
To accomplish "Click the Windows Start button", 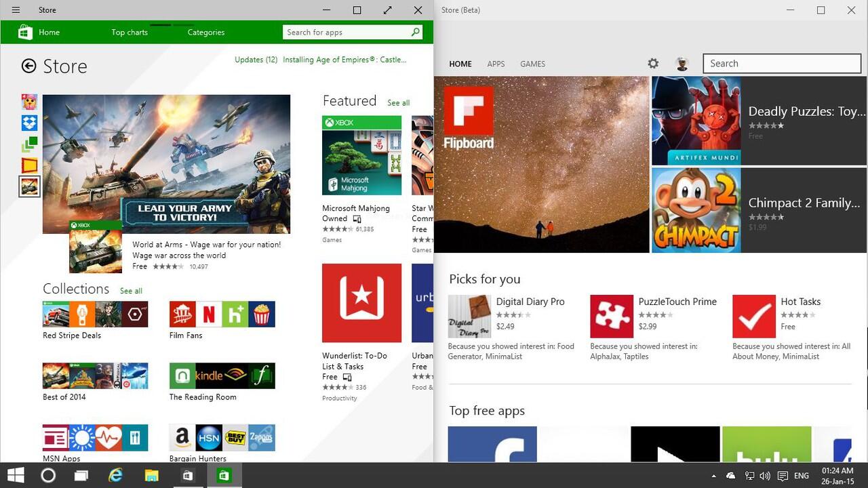I will [16, 475].
